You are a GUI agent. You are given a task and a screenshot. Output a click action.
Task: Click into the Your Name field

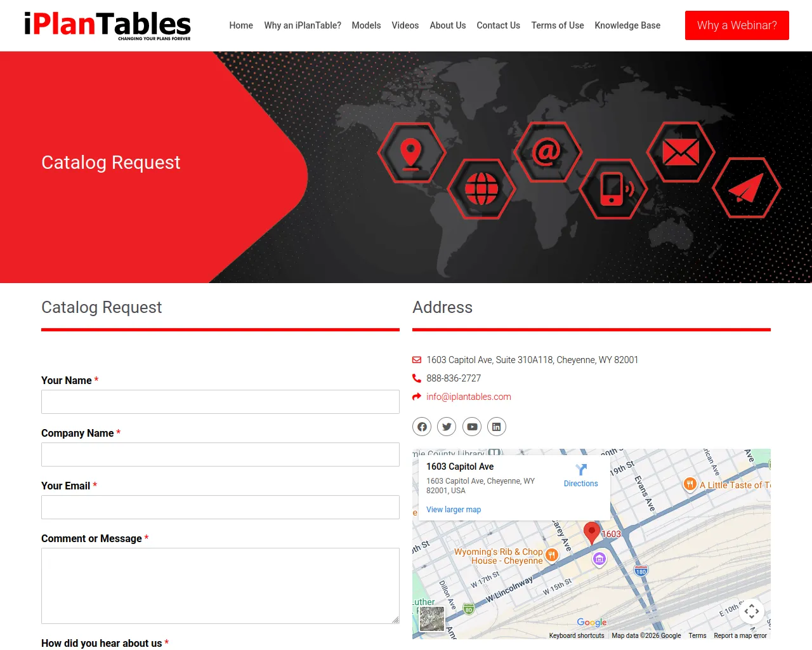click(220, 402)
